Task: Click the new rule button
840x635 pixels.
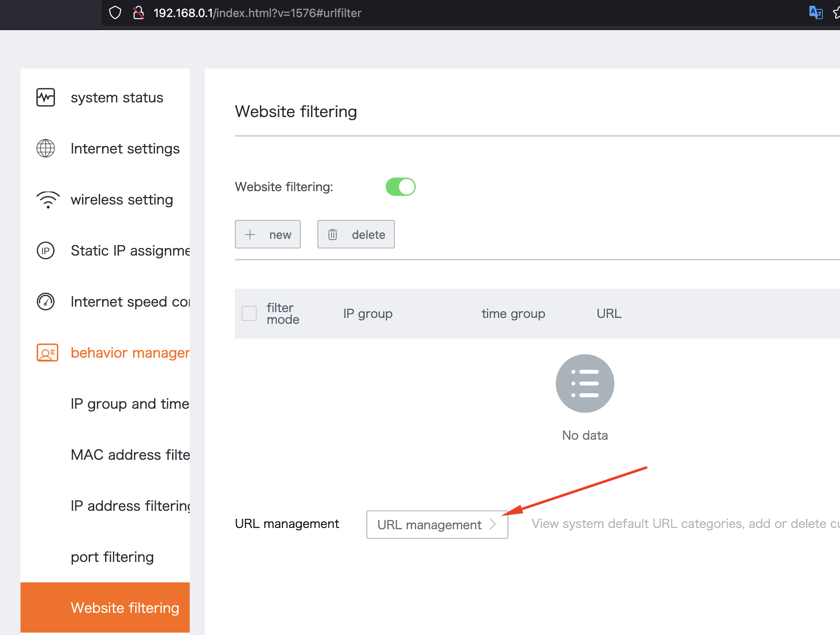Action: coord(268,235)
